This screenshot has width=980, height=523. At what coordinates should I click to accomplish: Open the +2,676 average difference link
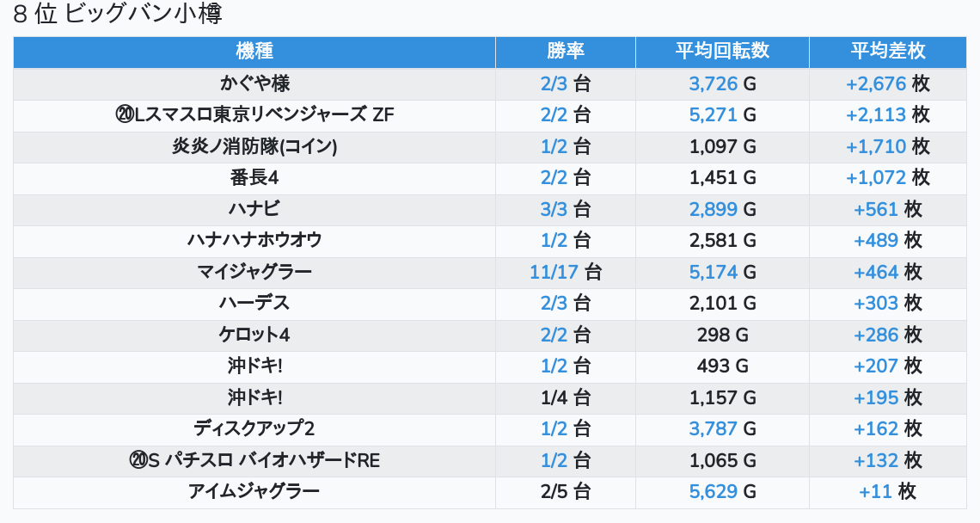click(x=875, y=83)
